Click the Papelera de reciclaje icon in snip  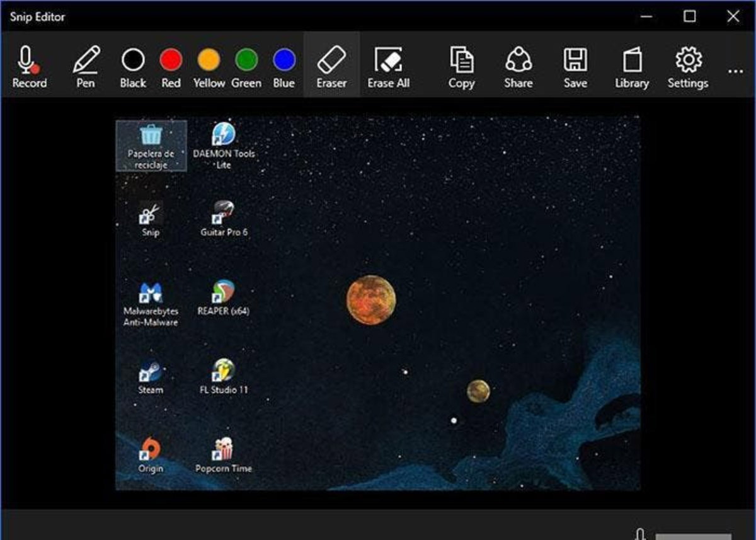151,146
